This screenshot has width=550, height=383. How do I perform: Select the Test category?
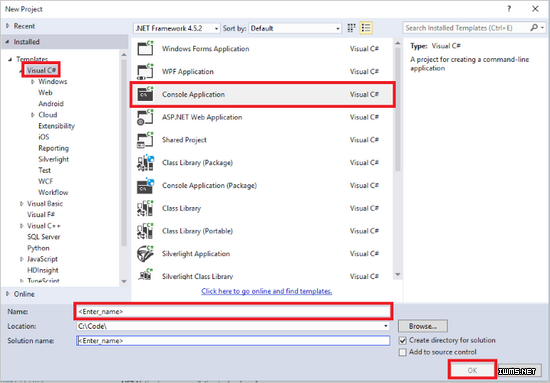(x=45, y=170)
